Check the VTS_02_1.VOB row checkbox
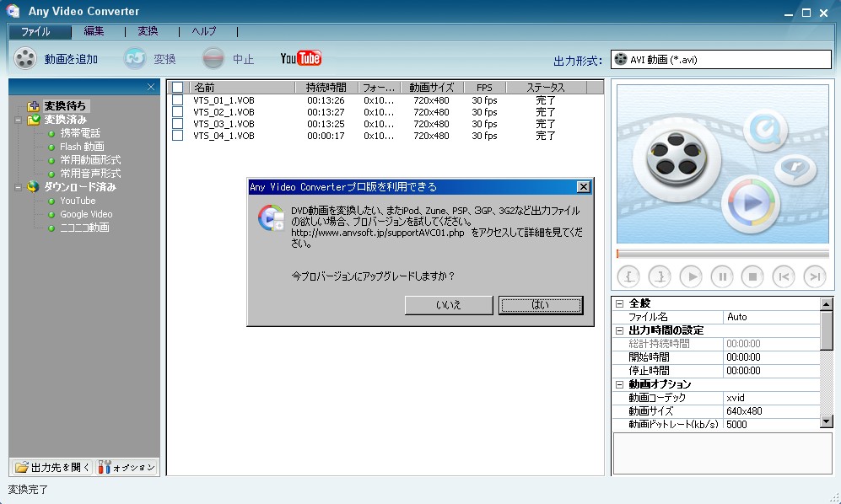 [x=177, y=112]
